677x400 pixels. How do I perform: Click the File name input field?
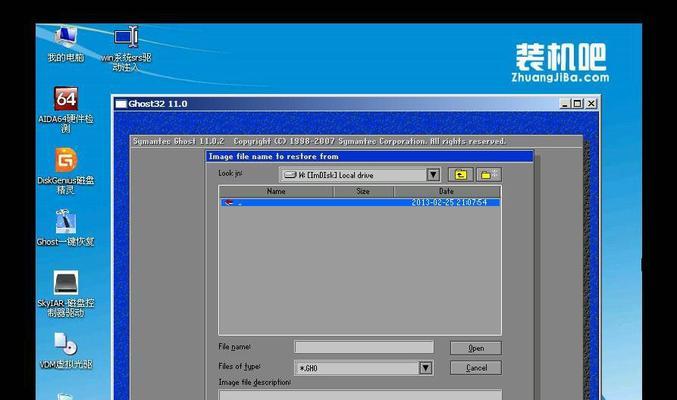tap(364, 347)
